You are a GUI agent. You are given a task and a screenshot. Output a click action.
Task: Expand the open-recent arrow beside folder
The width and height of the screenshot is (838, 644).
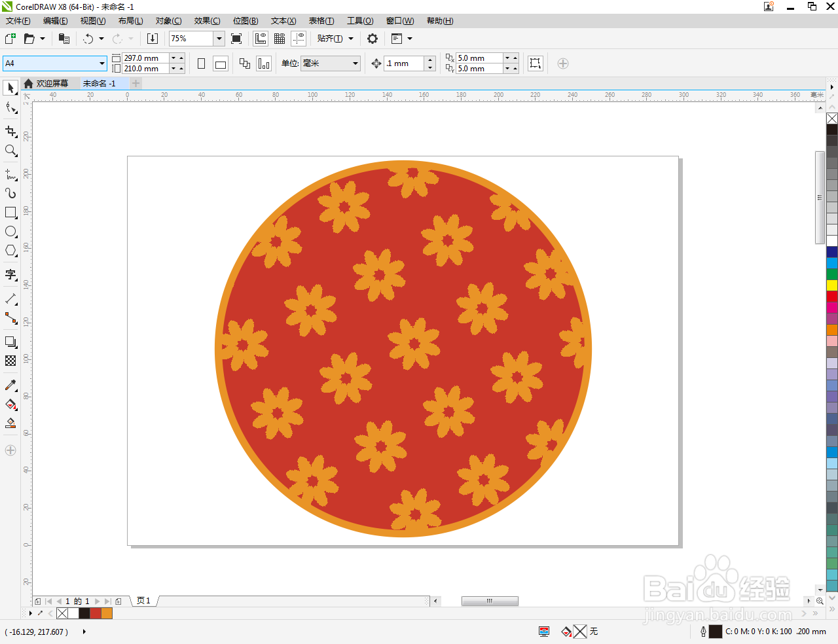[43, 39]
